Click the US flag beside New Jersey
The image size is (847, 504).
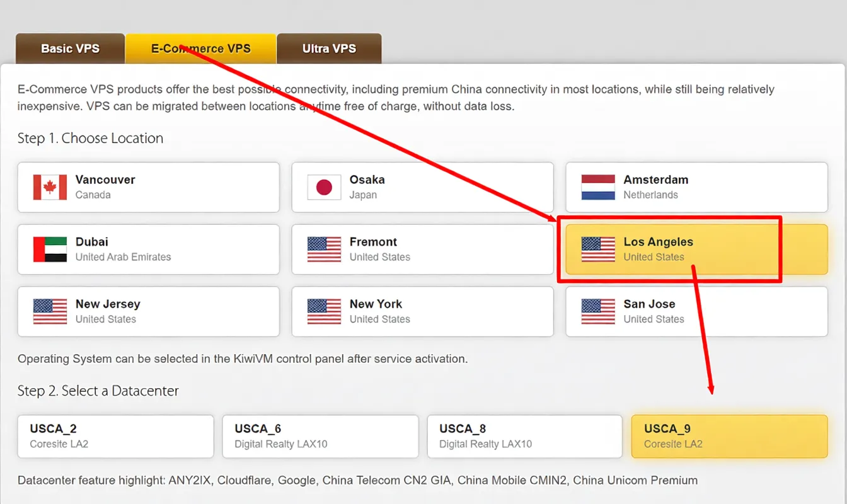[50, 311]
